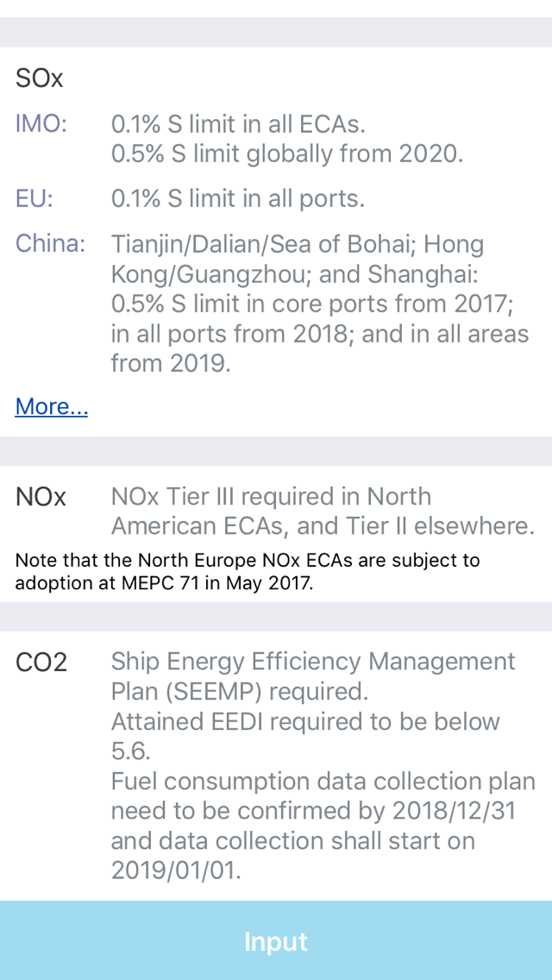
Task: Tap the SEEMP required text
Action: click(313, 676)
